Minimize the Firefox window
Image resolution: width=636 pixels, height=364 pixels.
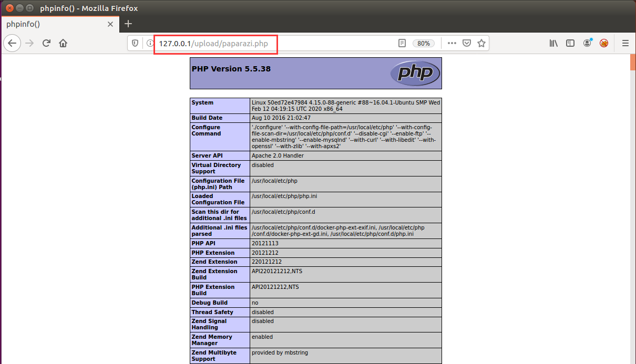click(x=19, y=8)
